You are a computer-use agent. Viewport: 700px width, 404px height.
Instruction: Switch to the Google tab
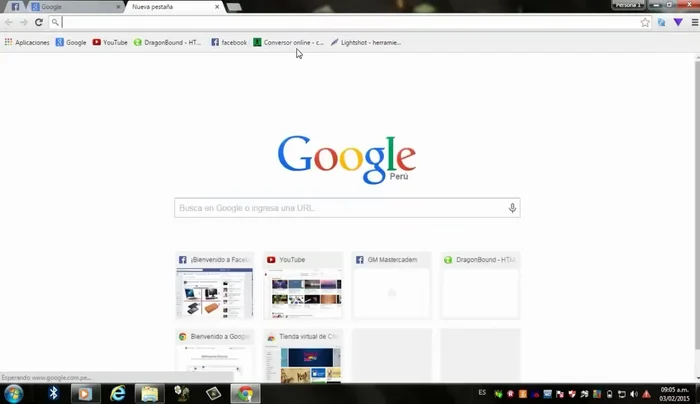[x=74, y=7]
